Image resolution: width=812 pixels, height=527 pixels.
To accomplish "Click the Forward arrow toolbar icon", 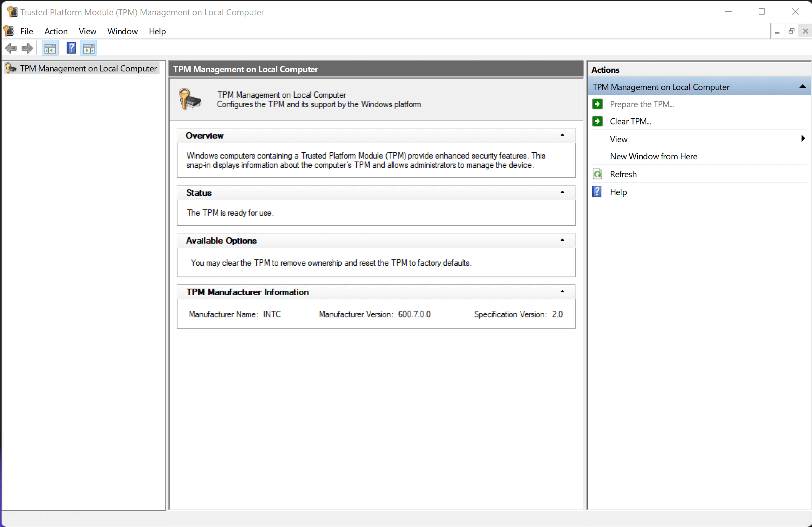I will click(x=27, y=48).
